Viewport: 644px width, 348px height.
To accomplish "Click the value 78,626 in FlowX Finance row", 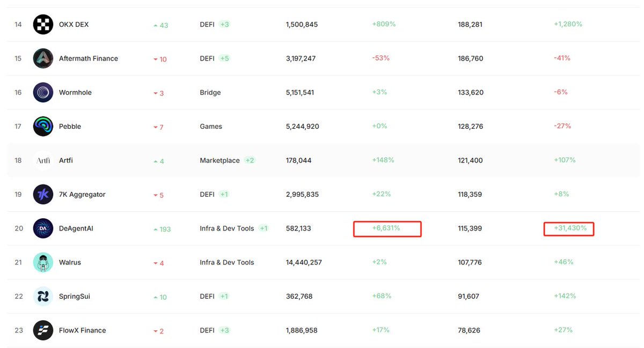I will click(x=468, y=330).
